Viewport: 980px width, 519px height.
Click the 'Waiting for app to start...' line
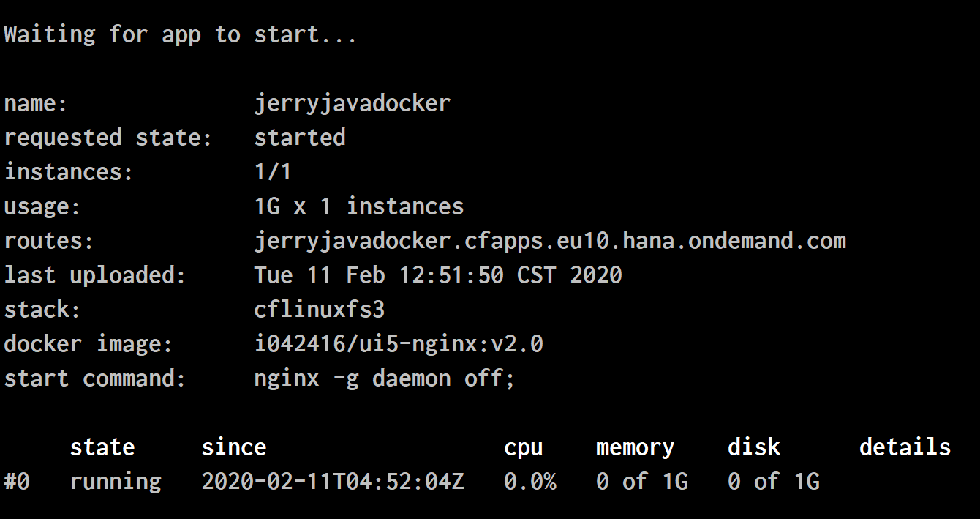[x=181, y=34]
